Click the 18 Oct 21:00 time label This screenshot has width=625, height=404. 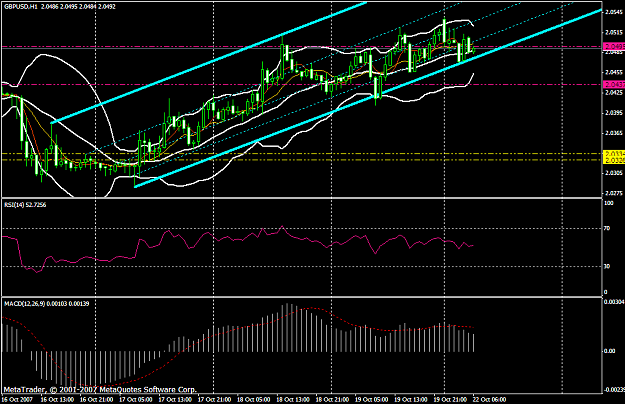point(332,399)
